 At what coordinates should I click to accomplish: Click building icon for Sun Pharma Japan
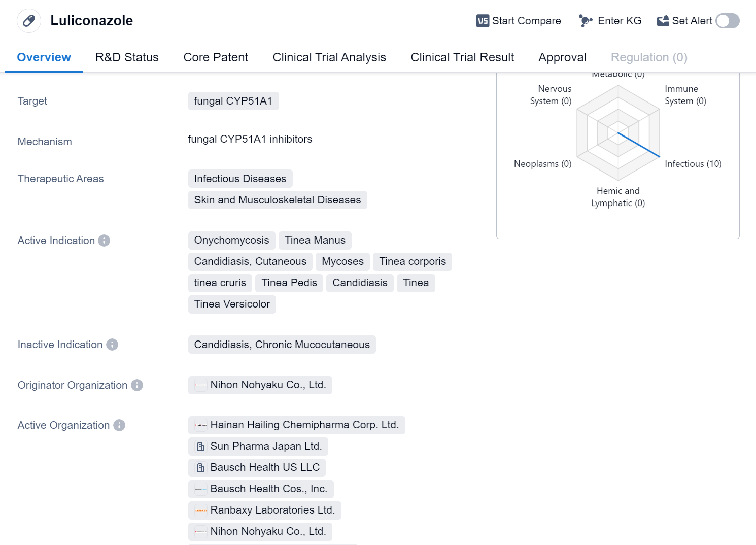[201, 447]
